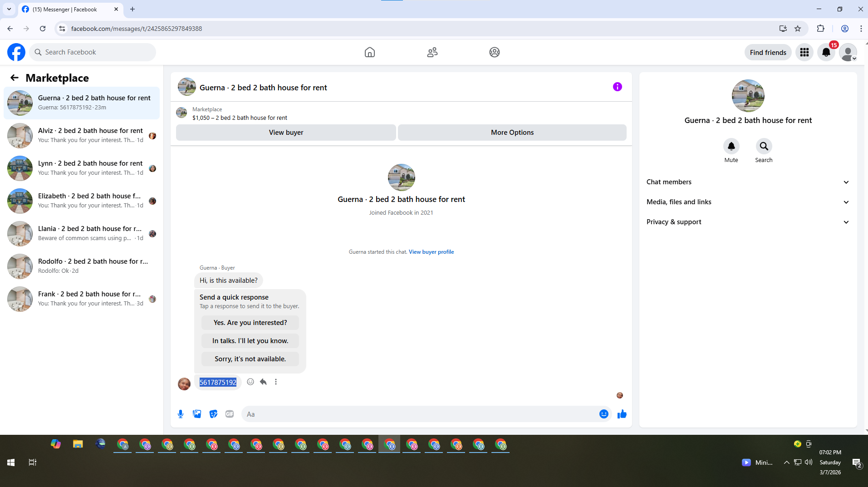
Task: Open Task View on the taskbar
Action: click(33, 462)
